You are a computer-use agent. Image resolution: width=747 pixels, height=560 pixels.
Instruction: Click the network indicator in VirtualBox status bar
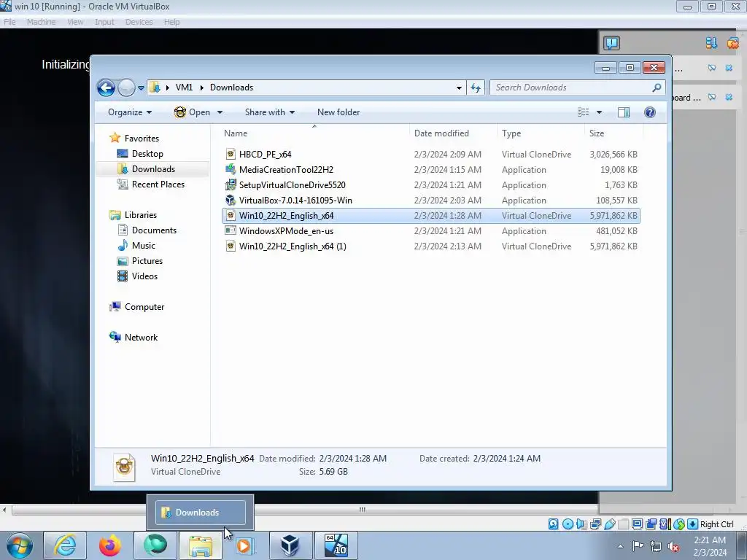pyautogui.click(x=595, y=524)
